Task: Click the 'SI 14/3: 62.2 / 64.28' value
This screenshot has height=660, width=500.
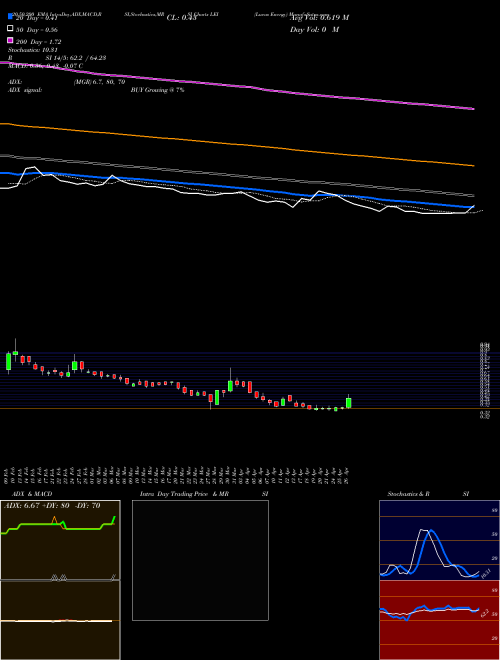Action: [76, 58]
